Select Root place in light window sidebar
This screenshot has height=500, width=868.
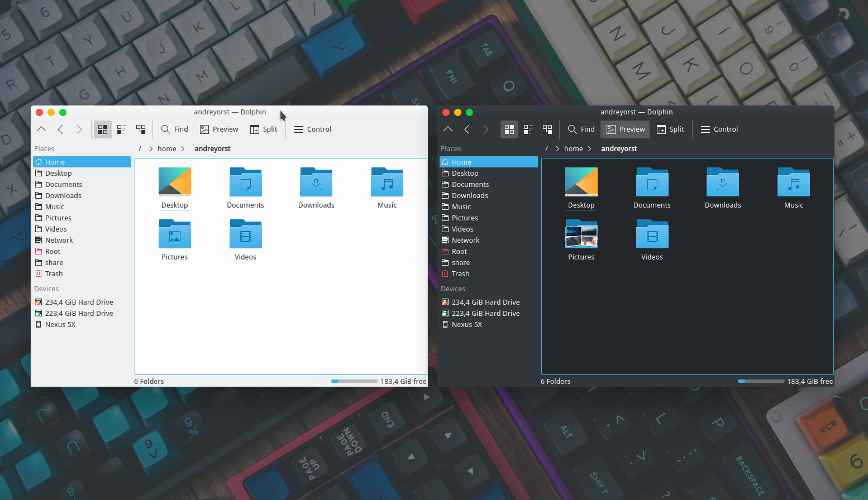(82, 251)
